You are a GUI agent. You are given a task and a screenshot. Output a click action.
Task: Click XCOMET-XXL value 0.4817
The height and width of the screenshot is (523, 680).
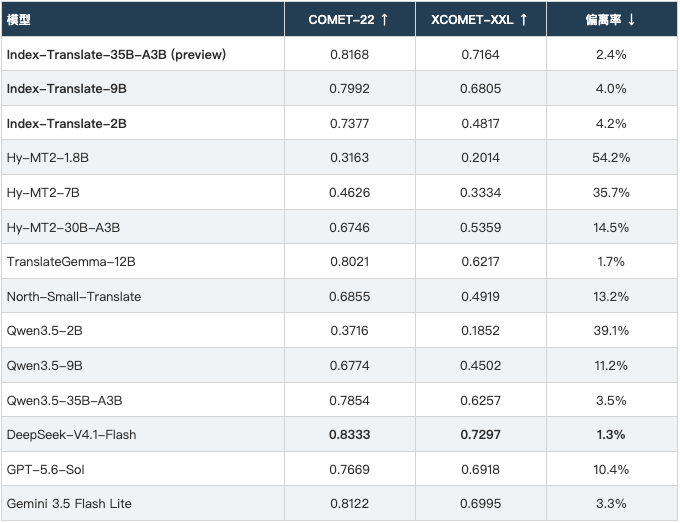[x=481, y=124]
